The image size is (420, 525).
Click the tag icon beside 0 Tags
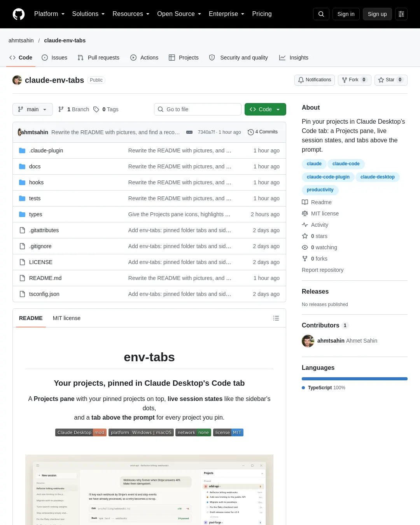coord(96,109)
